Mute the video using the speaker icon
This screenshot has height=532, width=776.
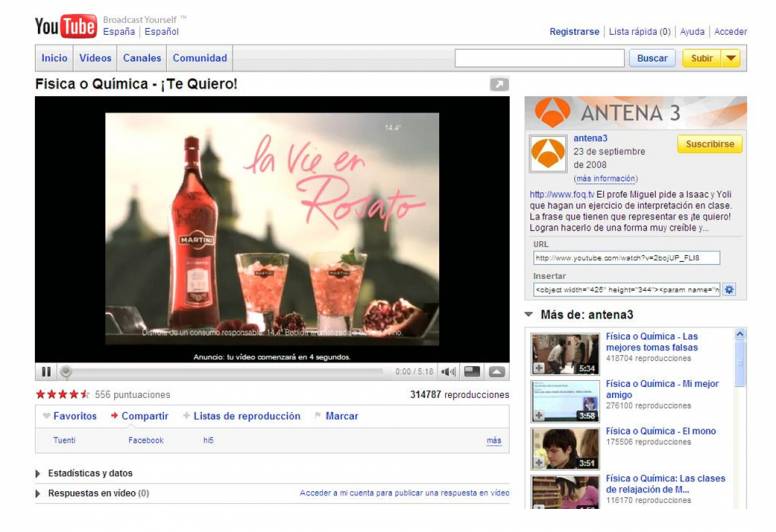point(448,372)
